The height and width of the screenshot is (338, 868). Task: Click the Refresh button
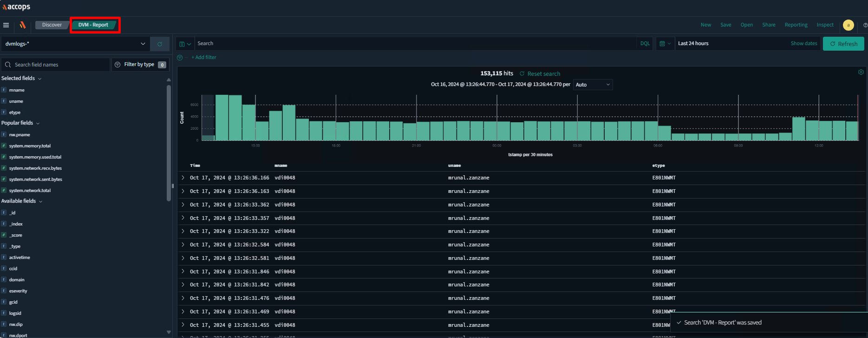pyautogui.click(x=843, y=44)
